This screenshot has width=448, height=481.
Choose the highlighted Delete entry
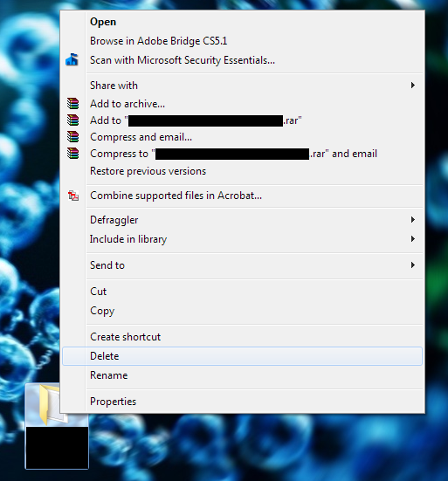pyautogui.click(x=243, y=356)
